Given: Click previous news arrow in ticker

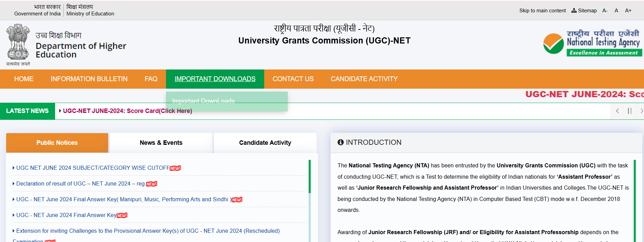Looking at the screenshot, I should (x=617, y=111).
